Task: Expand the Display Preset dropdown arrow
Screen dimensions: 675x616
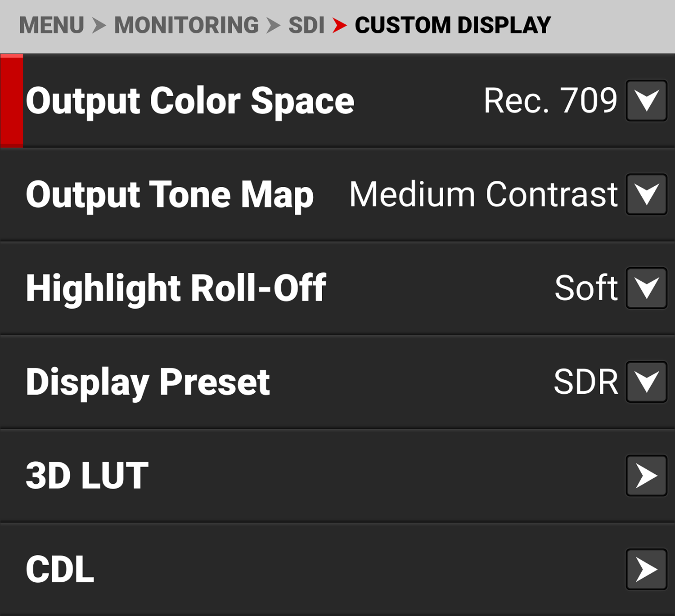Action: tap(646, 382)
